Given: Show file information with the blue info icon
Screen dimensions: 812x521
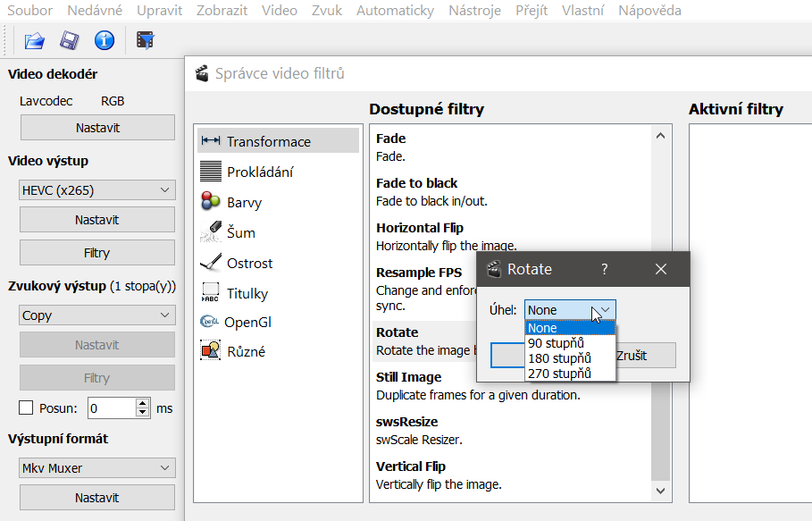Looking at the screenshot, I should pyautogui.click(x=105, y=40).
